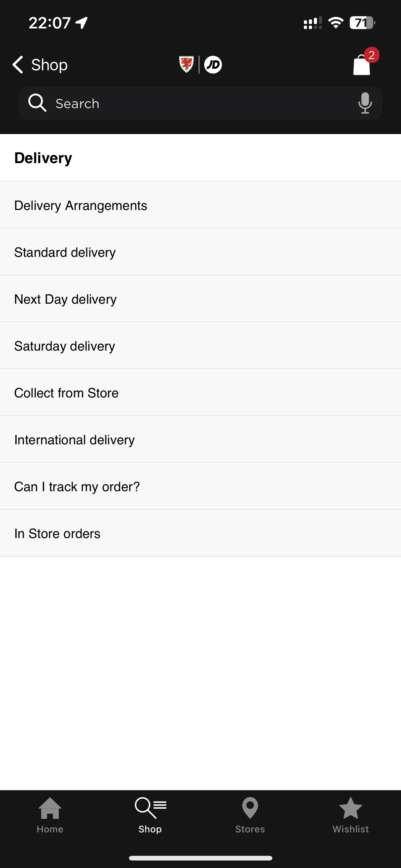The image size is (401, 868).
Task: Open the shopping bag with 2 items
Action: (x=362, y=64)
